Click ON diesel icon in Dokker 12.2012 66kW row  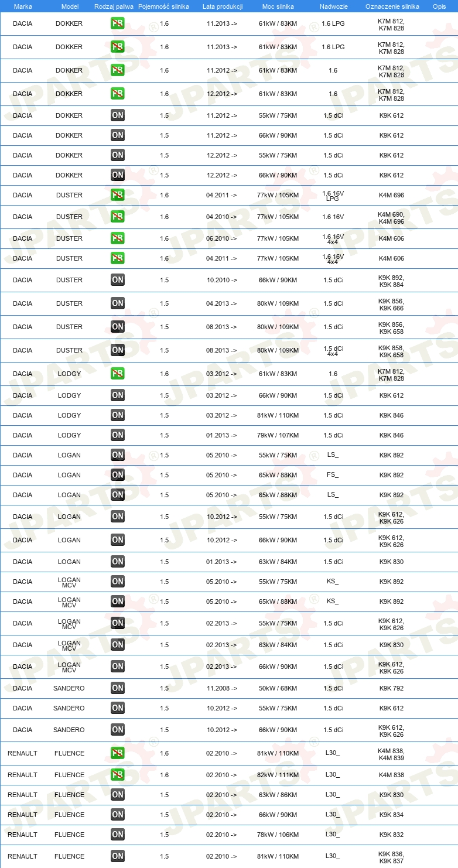click(117, 175)
